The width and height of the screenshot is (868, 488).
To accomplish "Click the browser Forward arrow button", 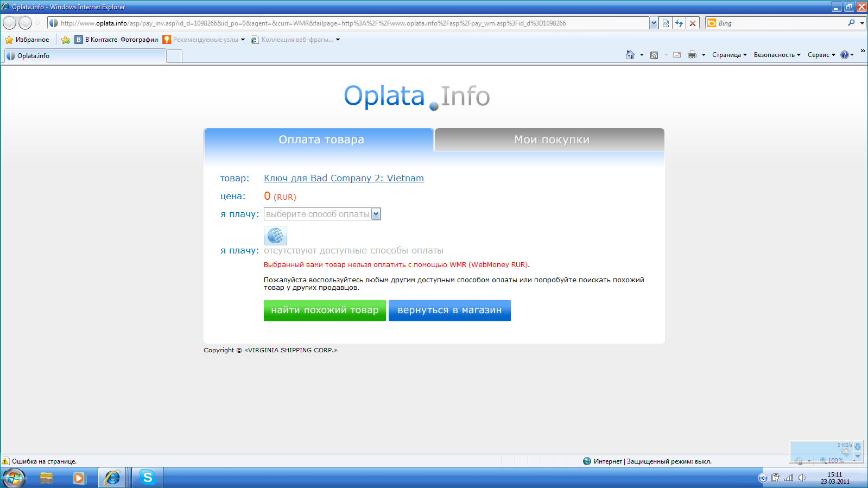I will tap(25, 23).
